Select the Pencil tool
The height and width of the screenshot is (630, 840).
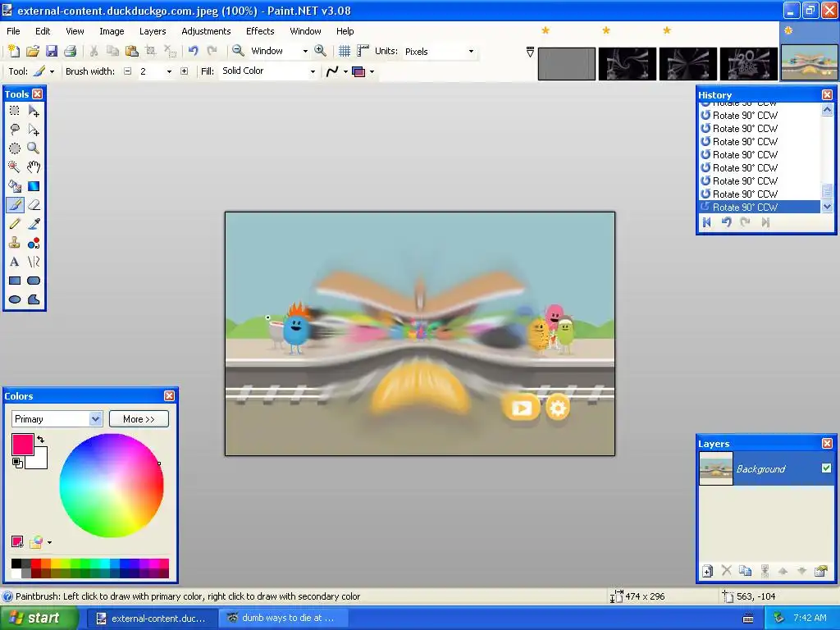[15, 224]
